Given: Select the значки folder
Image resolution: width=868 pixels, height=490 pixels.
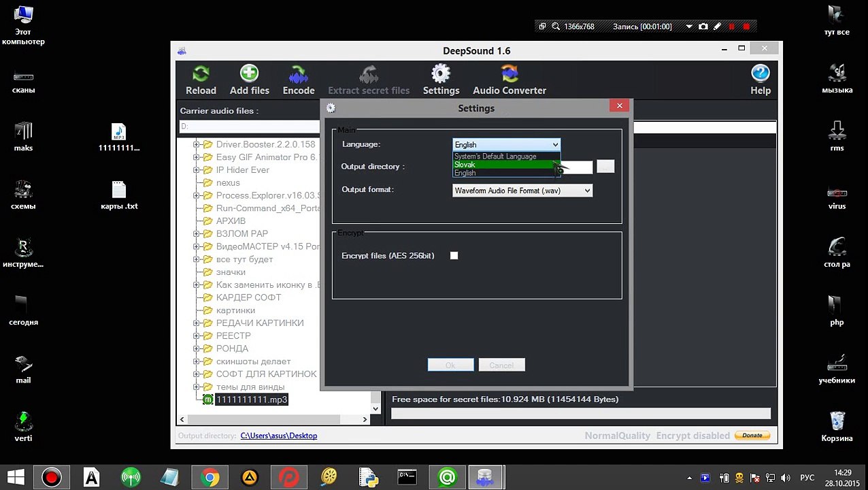Looking at the screenshot, I should coord(231,272).
